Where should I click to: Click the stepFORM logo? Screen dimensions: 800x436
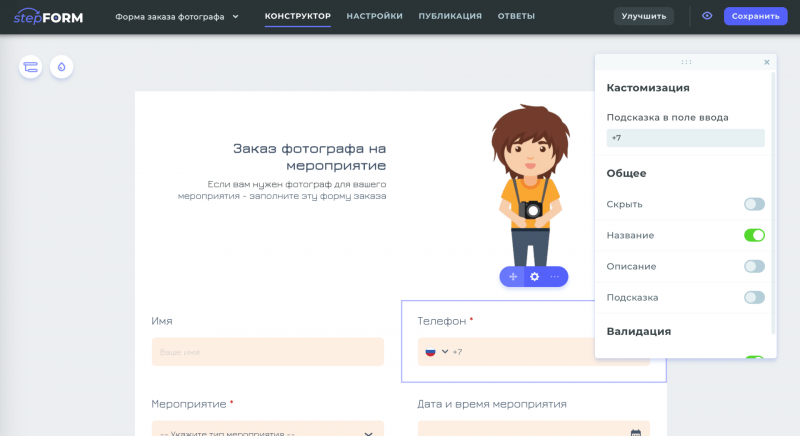(48, 16)
